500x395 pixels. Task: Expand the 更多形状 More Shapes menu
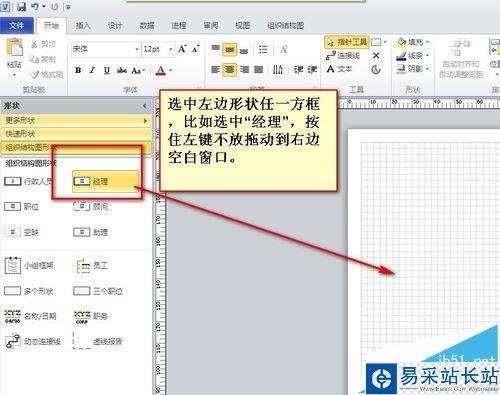[x=75, y=120]
